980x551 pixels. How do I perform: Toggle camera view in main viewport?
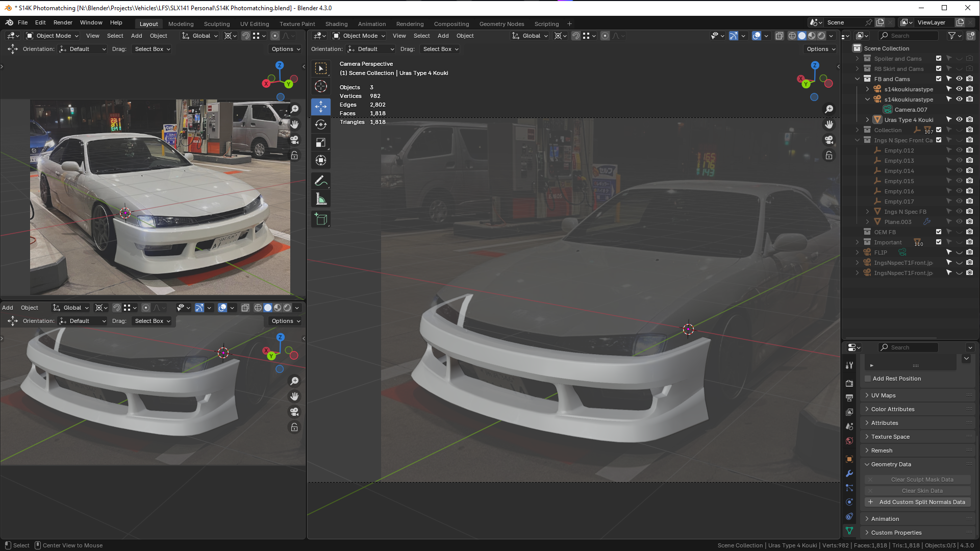click(829, 140)
